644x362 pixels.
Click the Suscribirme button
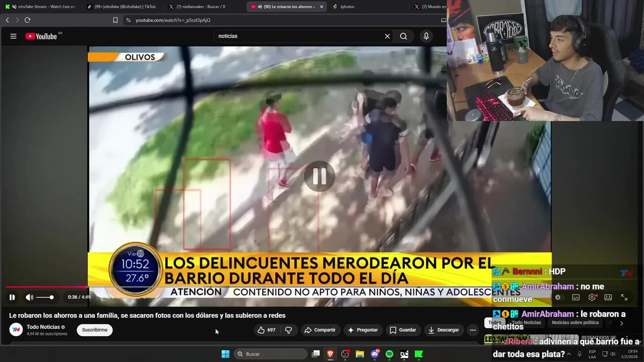95,330
